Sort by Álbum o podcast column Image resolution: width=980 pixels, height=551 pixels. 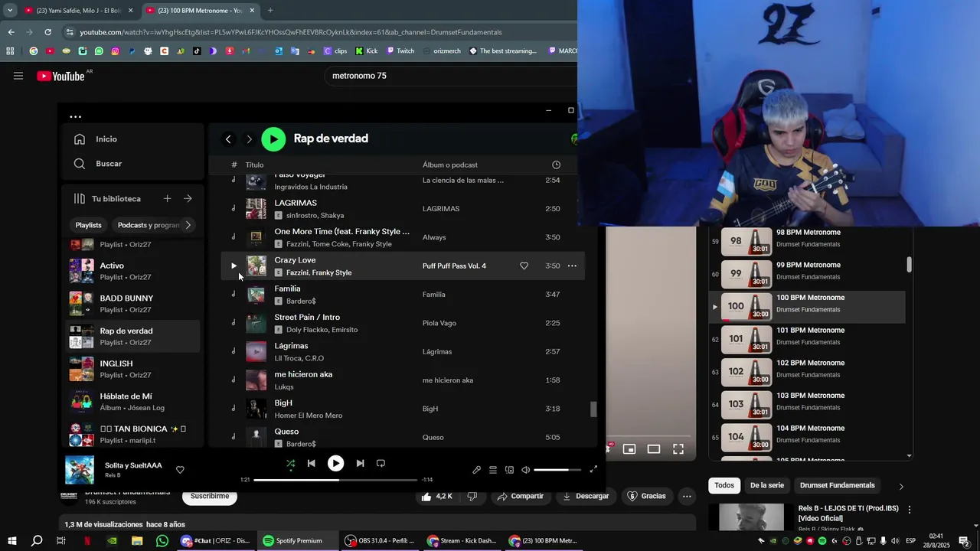tap(450, 165)
